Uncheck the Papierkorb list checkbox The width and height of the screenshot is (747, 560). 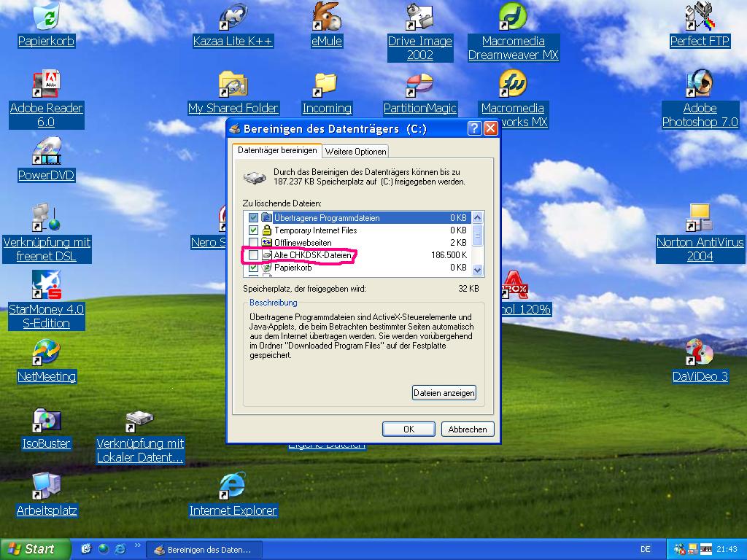pos(253,267)
